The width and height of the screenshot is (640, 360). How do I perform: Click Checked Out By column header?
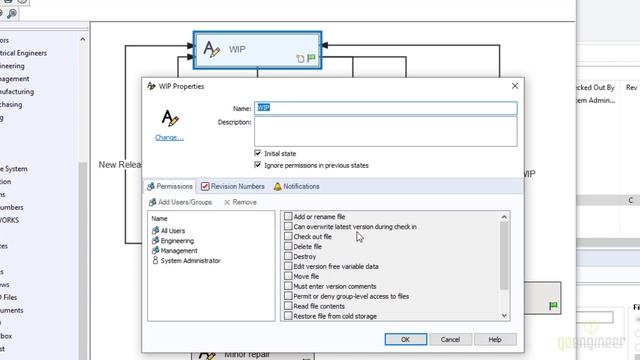595,87
